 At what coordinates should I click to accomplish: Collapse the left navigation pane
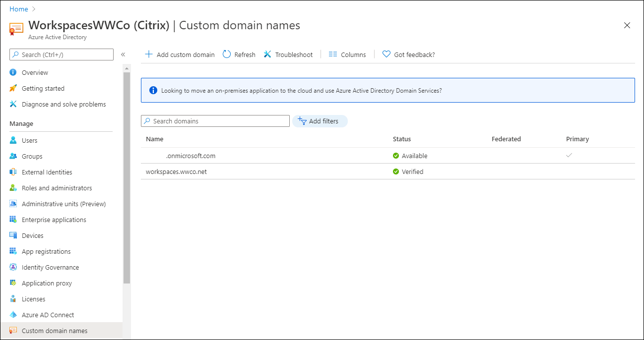[x=123, y=55]
